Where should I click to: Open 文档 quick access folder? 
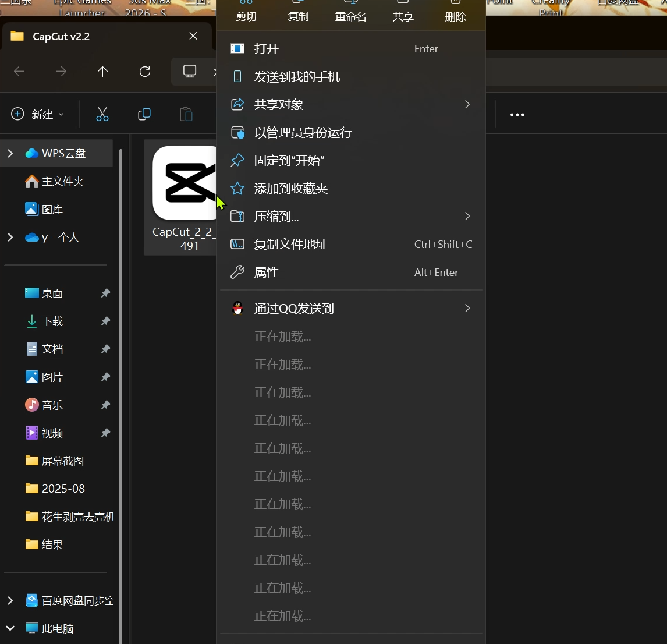pos(44,349)
